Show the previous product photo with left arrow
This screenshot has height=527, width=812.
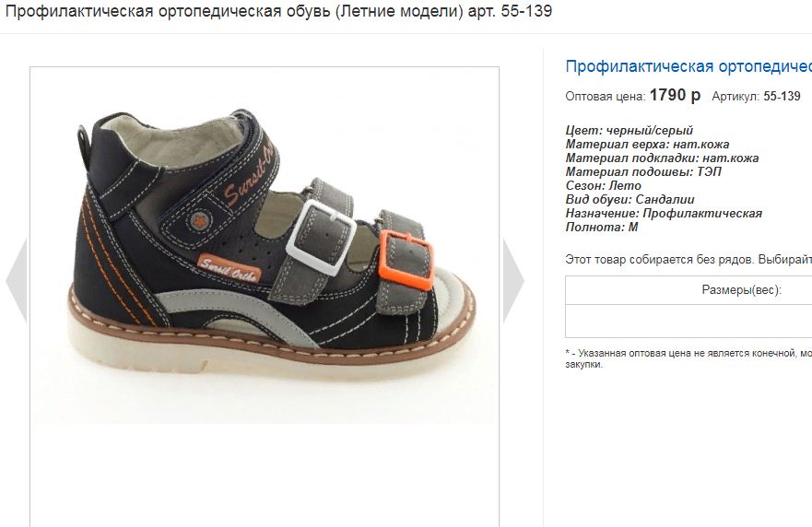tap(16, 280)
